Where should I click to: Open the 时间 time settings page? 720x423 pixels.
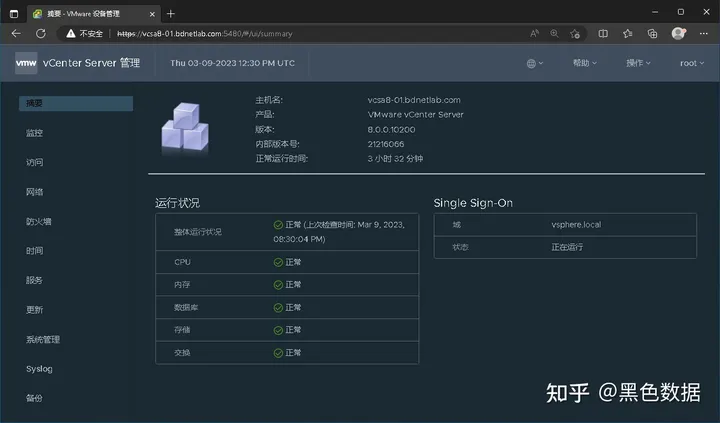pos(34,251)
